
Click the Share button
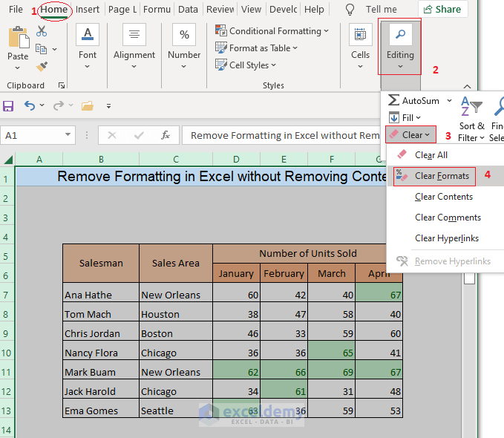pos(443,10)
